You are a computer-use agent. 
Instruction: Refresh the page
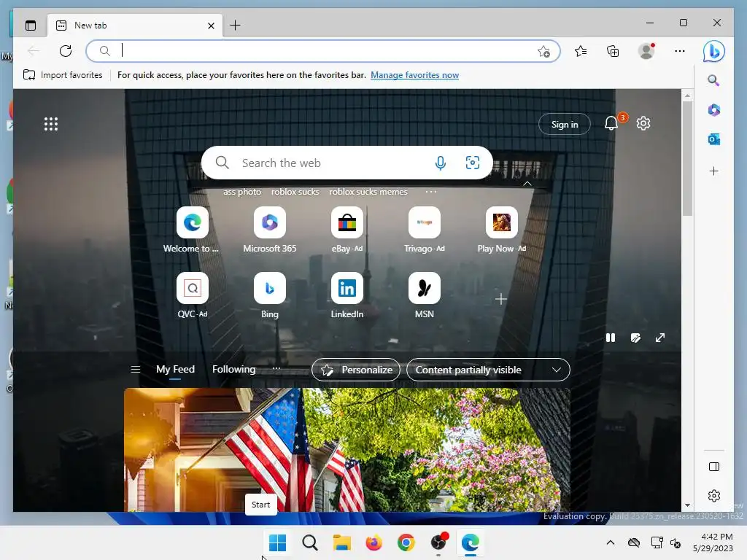66,50
